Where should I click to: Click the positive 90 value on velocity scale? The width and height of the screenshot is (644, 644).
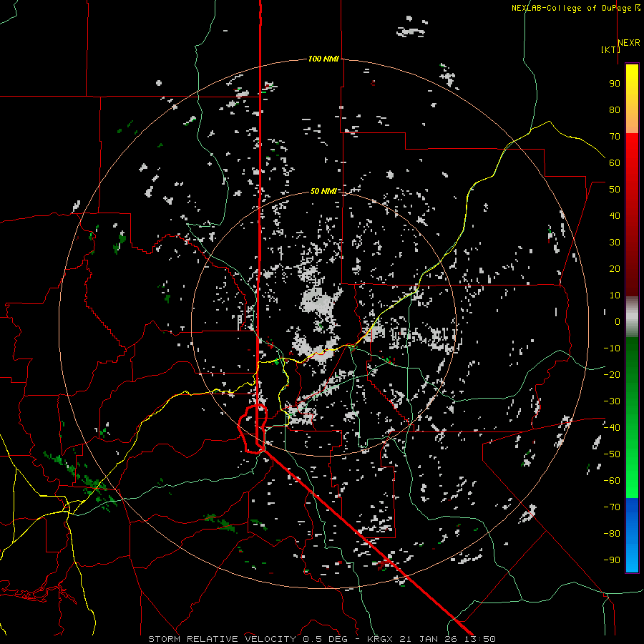point(615,84)
